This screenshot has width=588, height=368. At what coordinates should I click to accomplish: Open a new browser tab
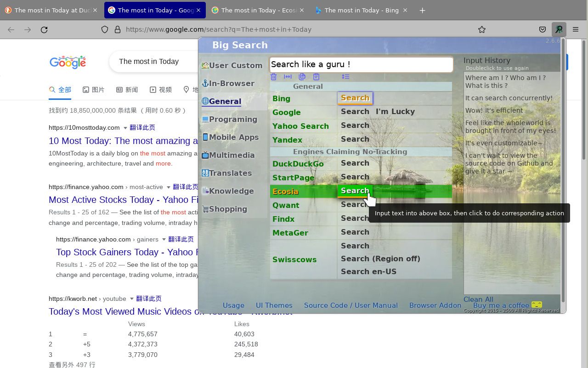coord(422,10)
